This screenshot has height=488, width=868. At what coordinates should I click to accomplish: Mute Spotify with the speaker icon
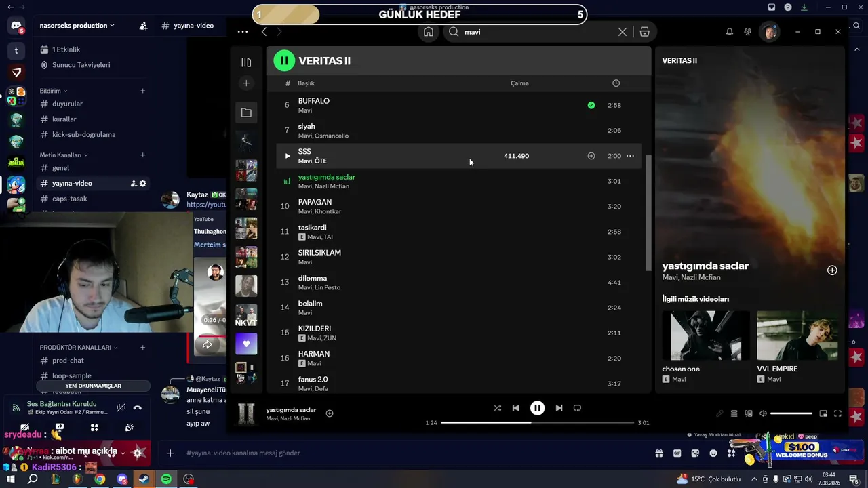tap(763, 413)
